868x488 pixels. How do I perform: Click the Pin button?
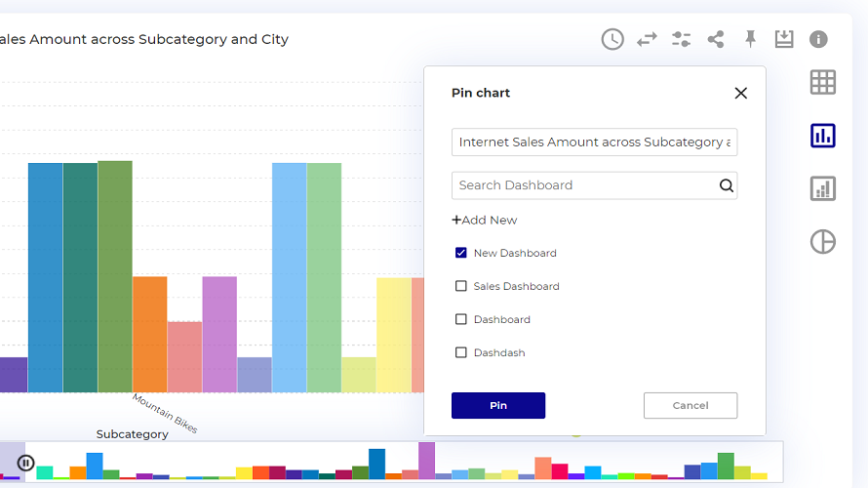[498, 405]
